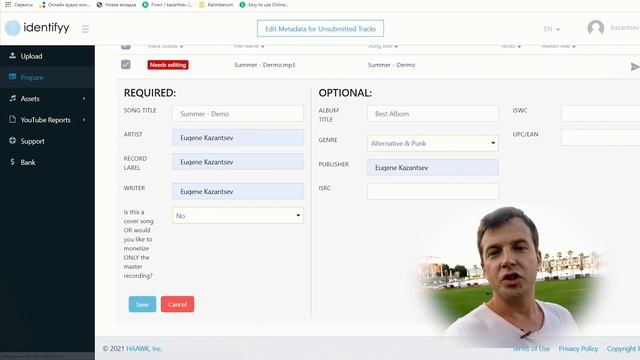Image resolution: width=640 pixels, height=360 pixels.
Task: Click the Summer - Dermo.mp3 file name
Action: pyautogui.click(x=264, y=65)
